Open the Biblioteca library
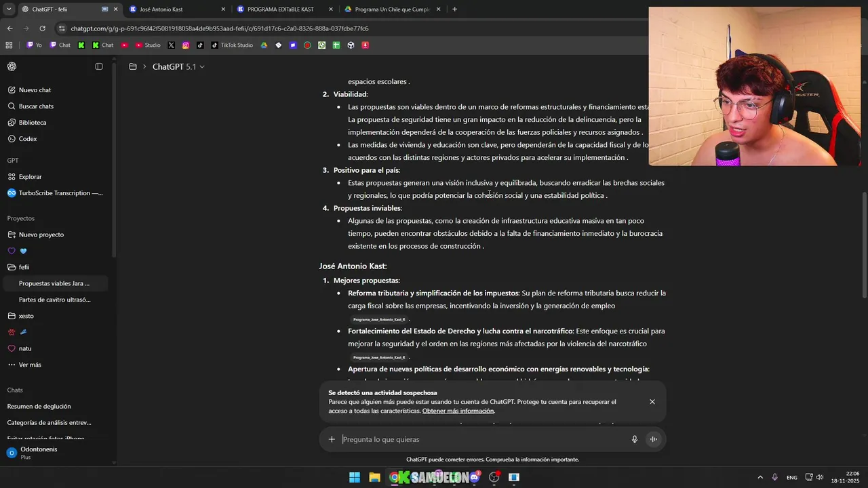Screen dimensions: 868x488 (56, 123)
